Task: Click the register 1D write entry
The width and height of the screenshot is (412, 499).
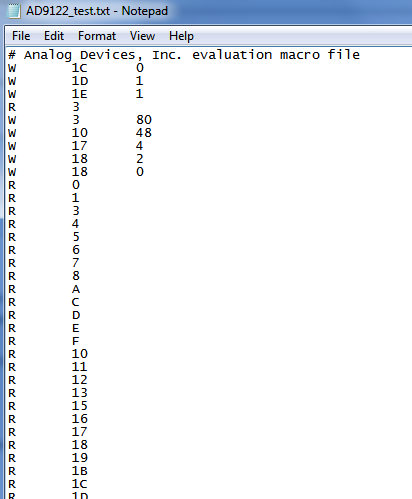Action: point(76,81)
